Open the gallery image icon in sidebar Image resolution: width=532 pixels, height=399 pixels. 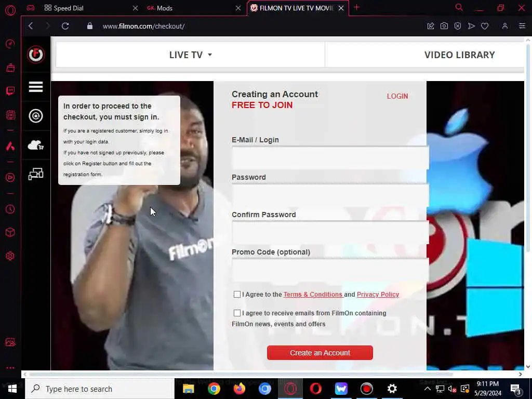[10, 342]
